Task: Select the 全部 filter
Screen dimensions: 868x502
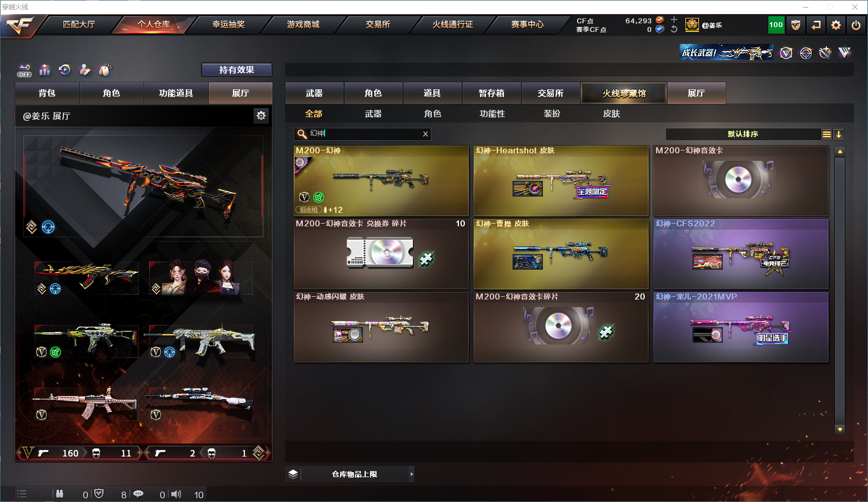Action: [x=314, y=114]
